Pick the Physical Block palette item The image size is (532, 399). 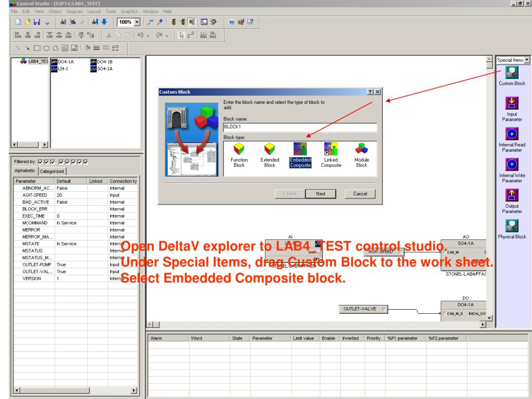[512, 229]
